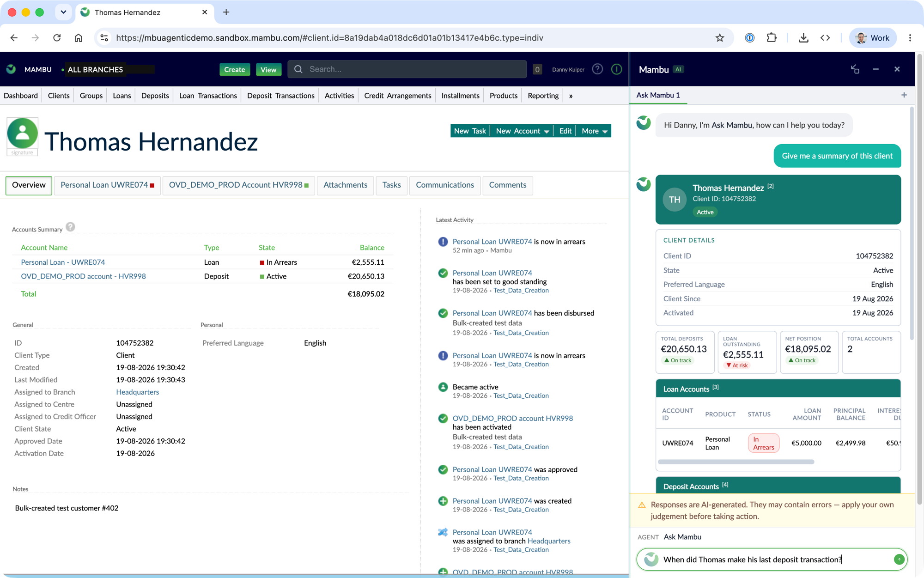The width and height of the screenshot is (924, 578).
Task: Open OVD_DEMO_PROD account - HVR998 link
Action: (83, 276)
